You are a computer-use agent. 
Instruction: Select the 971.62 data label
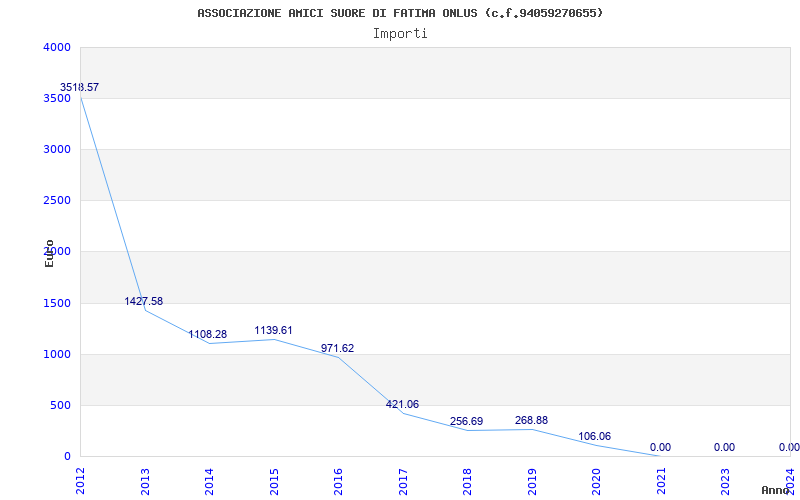[x=337, y=348]
